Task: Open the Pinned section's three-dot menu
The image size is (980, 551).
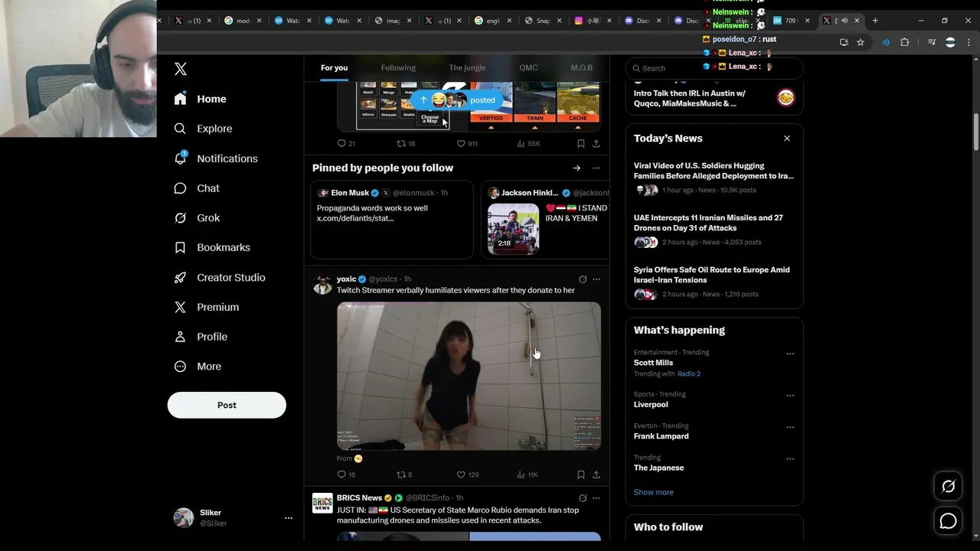Action: point(596,168)
